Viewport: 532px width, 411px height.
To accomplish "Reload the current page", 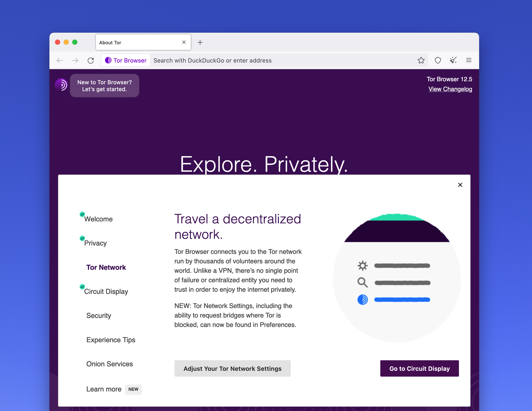I will (91, 60).
